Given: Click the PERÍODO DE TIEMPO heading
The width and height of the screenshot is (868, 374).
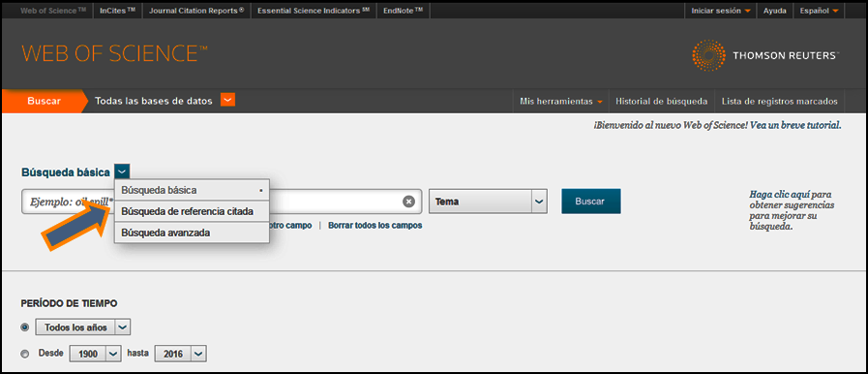Looking at the screenshot, I should (x=70, y=303).
